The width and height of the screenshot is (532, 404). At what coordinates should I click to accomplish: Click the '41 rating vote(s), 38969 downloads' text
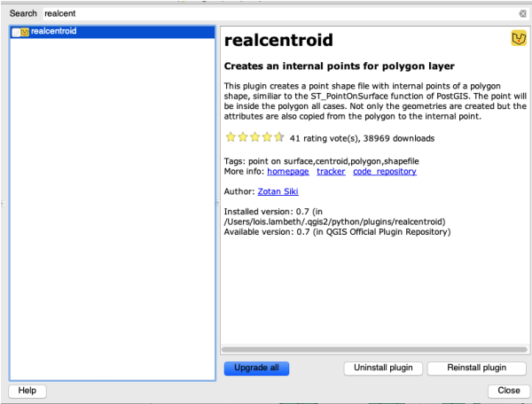(x=362, y=138)
